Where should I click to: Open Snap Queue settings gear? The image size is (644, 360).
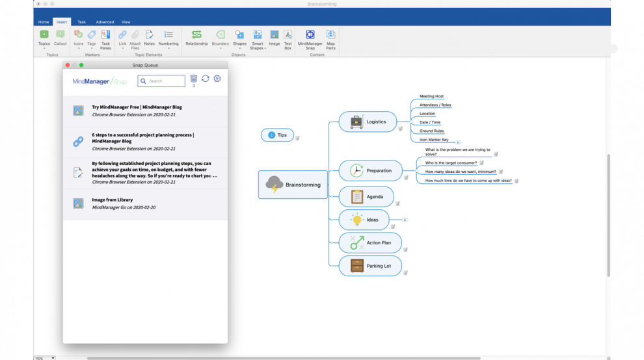click(217, 79)
